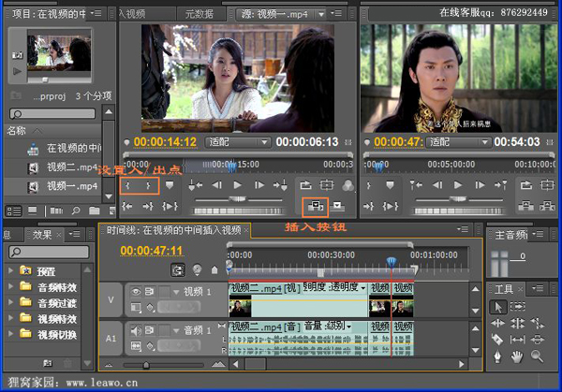Select the Rolling Edit tool

pyautogui.click(x=517, y=324)
